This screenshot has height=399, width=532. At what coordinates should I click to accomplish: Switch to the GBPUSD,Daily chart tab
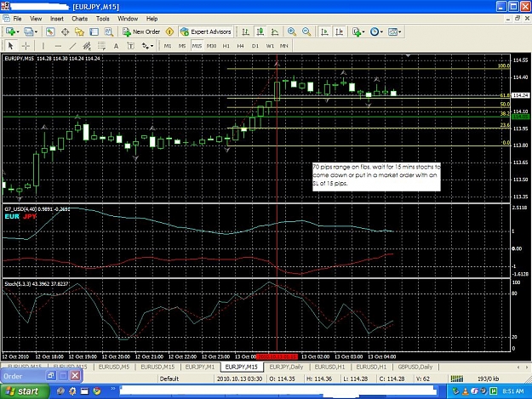coord(415,367)
